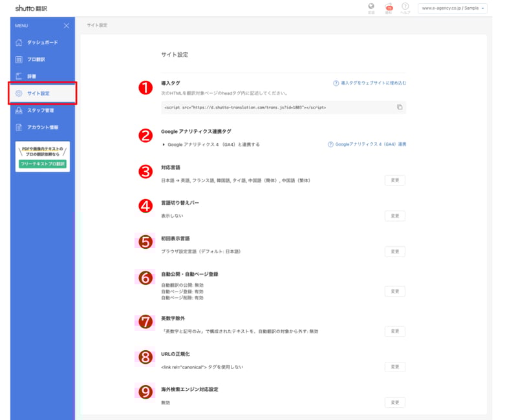The height and width of the screenshot is (420, 505).
Task: Click the script tag code field
Action: 283,107
